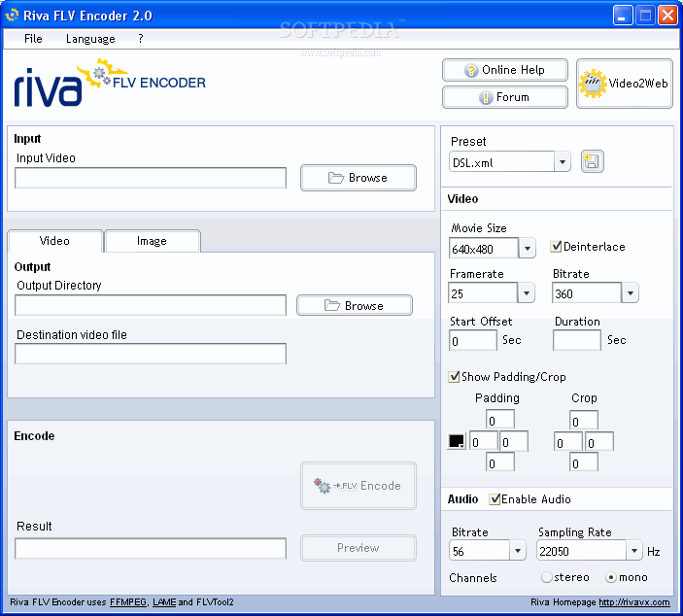Image resolution: width=683 pixels, height=616 pixels.
Task: Open the Forum button with alert icon
Action: [x=505, y=97]
